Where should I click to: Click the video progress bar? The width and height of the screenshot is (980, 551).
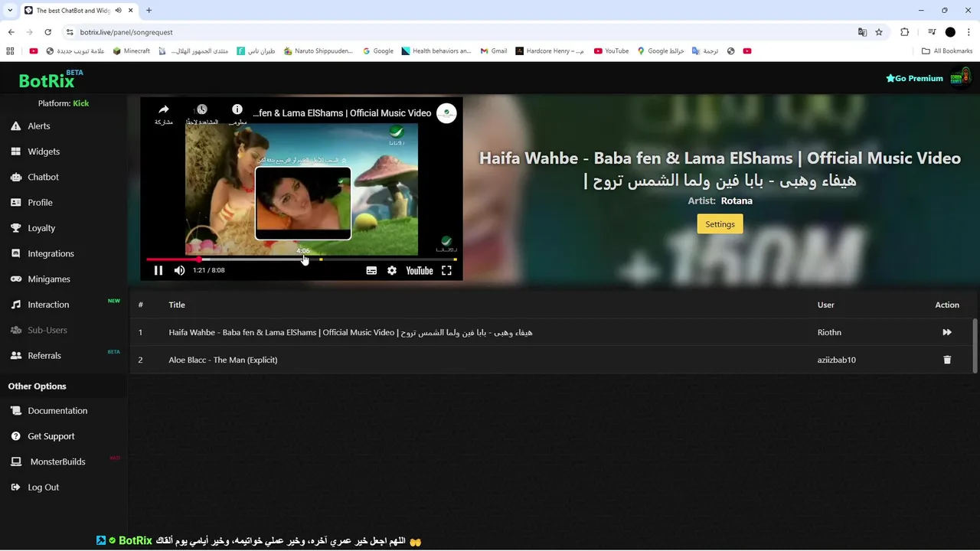[x=302, y=259]
